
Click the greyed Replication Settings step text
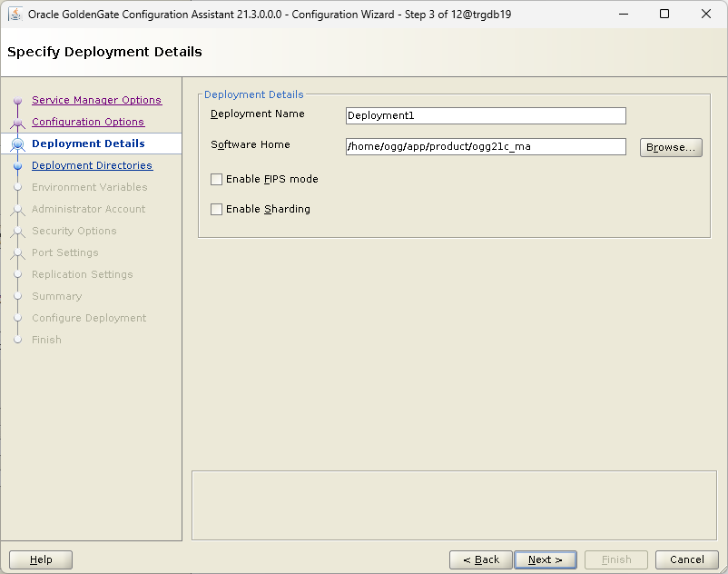click(x=83, y=274)
